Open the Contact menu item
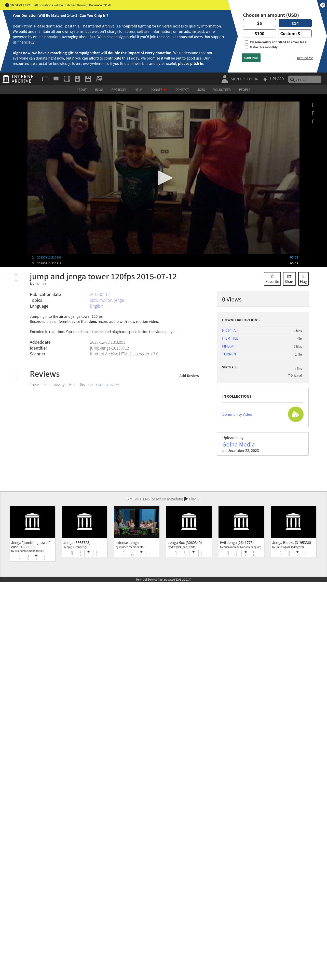 [x=182, y=90]
